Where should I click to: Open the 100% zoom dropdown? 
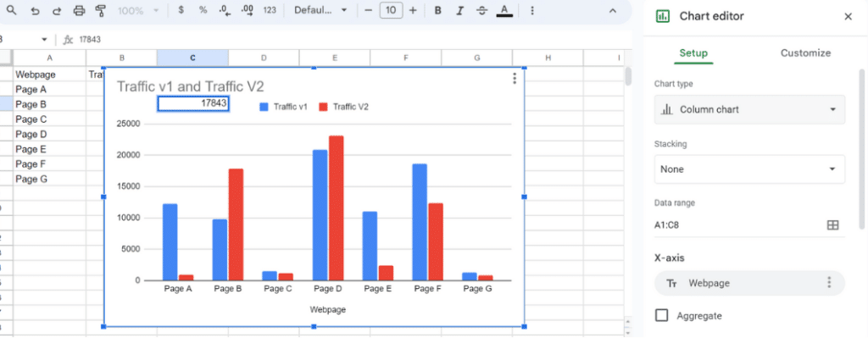pos(138,10)
